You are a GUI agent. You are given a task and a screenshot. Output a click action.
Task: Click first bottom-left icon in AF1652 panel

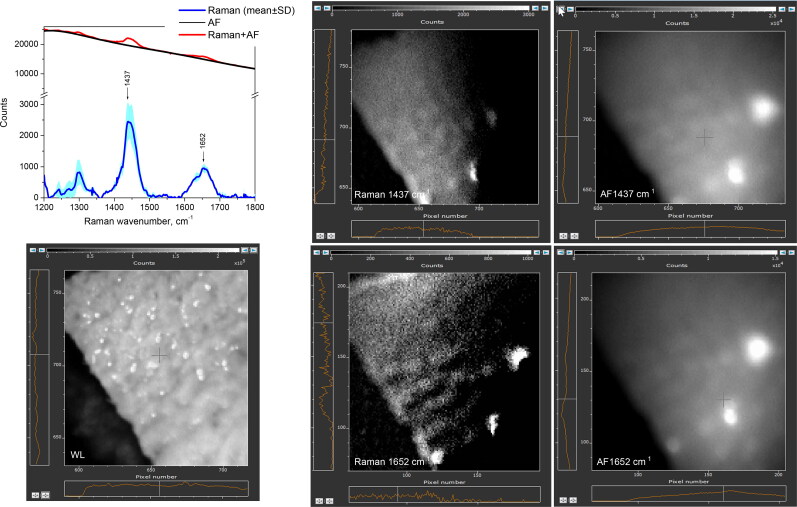pos(563,500)
